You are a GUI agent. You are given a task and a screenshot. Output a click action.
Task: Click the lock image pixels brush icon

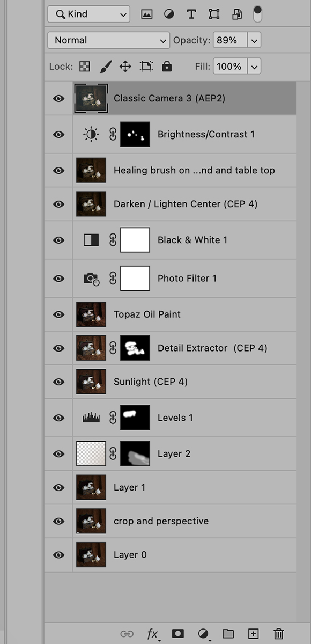[x=105, y=67]
